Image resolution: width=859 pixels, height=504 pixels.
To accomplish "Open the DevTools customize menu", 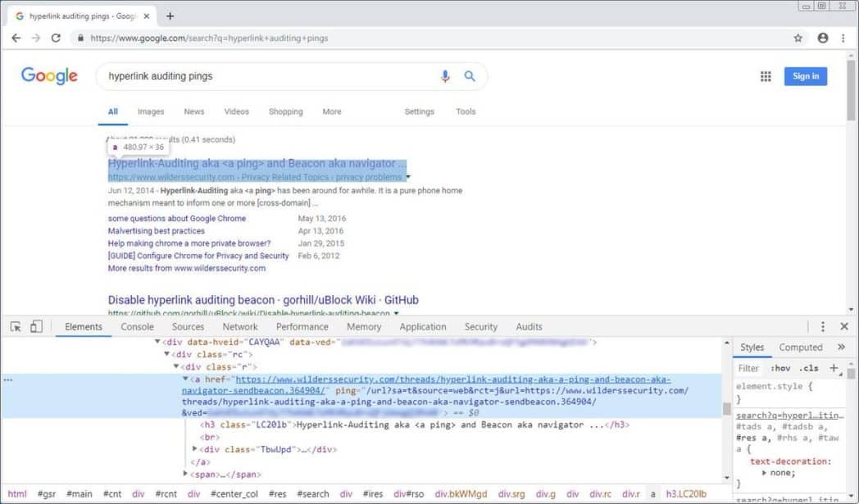I will [x=822, y=326].
